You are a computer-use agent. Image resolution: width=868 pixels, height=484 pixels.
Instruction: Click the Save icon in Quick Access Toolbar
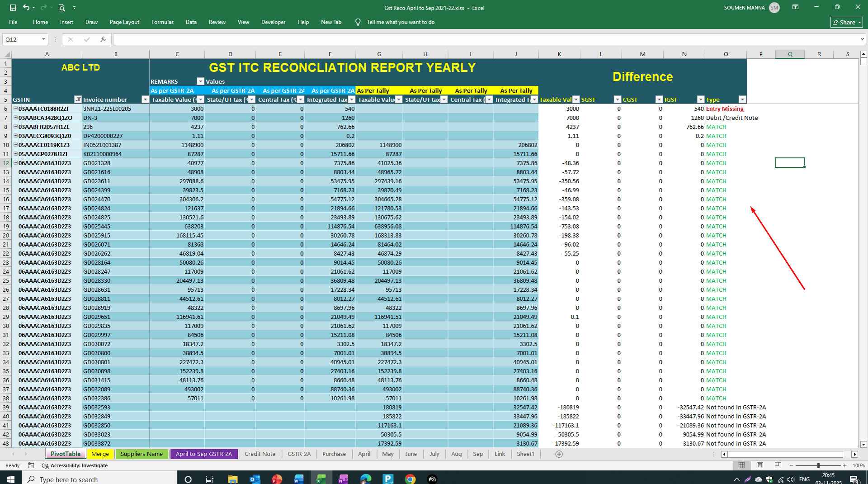click(x=13, y=8)
